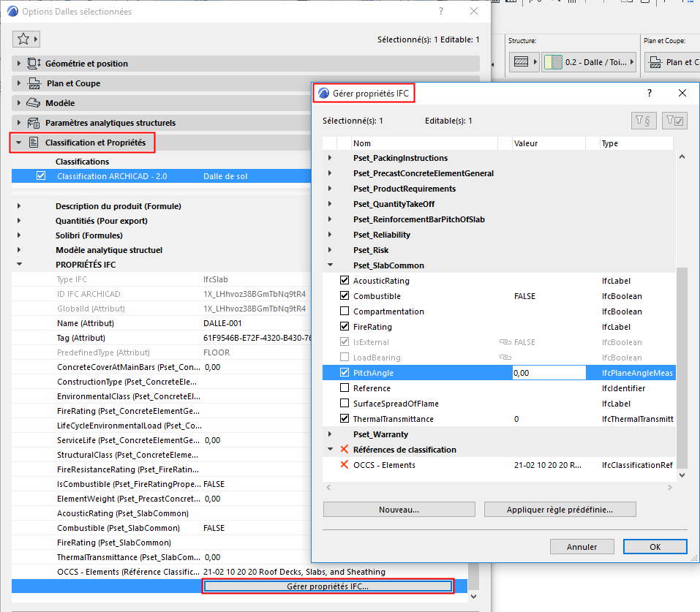Enable the SurfaceSpreadOfFlame checkbox
This screenshot has width=700, height=612.
coord(345,403)
